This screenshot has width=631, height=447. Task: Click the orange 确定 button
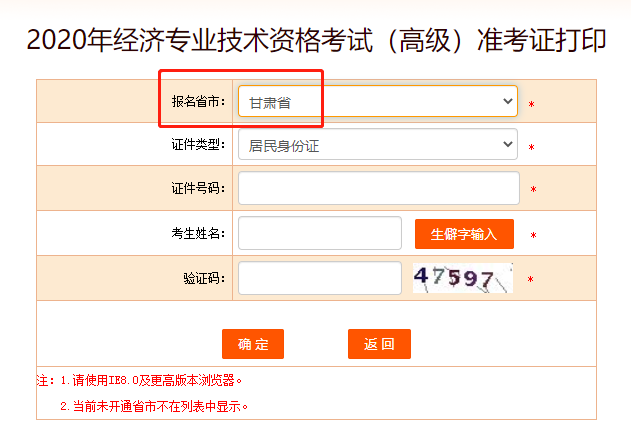[x=253, y=344]
